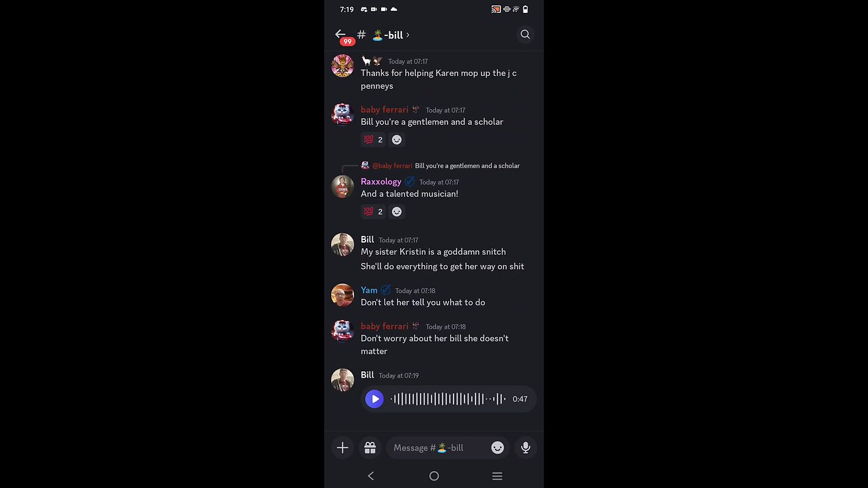Open the emoji picker in message field

tap(498, 447)
